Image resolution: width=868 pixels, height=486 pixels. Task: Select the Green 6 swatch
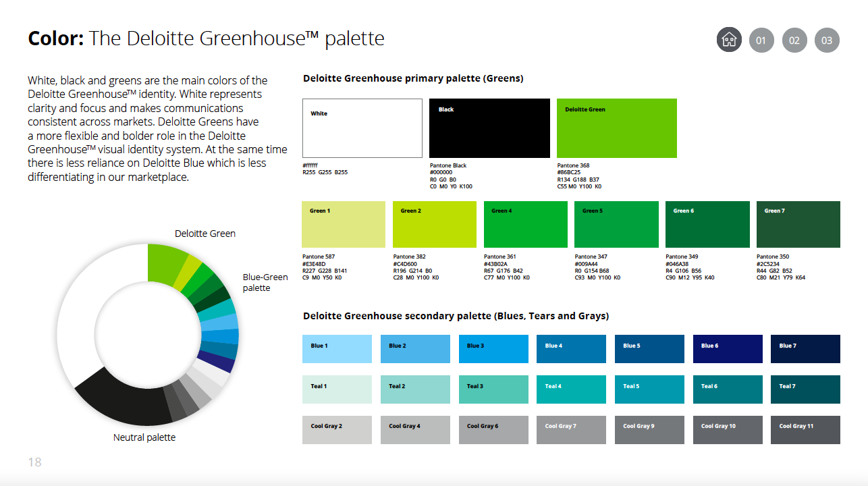click(x=707, y=224)
